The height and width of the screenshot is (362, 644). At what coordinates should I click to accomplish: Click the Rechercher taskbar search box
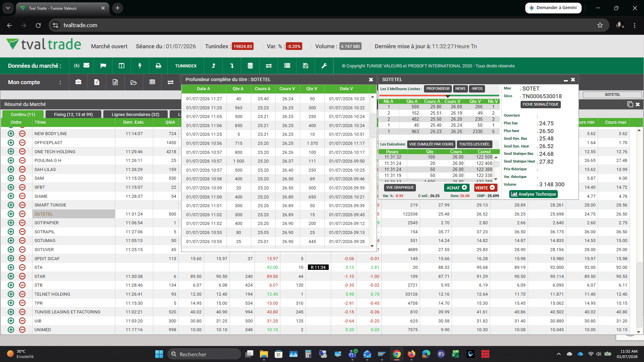click(x=204, y=354)
